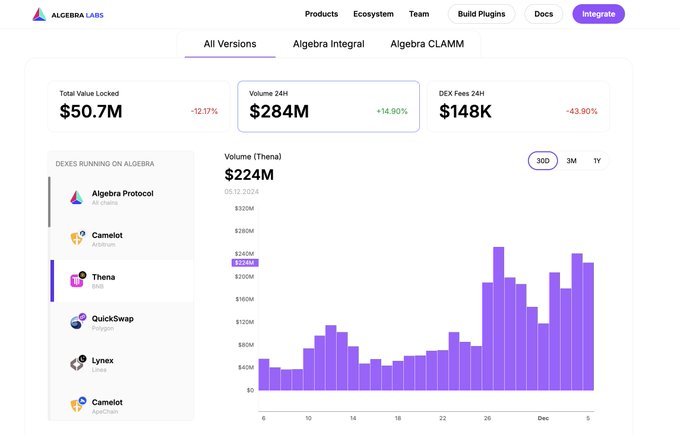Viewport: 680px width, 435px height.
Task: Select Lynex Linea in DEX list
Action: coord(122,364)
